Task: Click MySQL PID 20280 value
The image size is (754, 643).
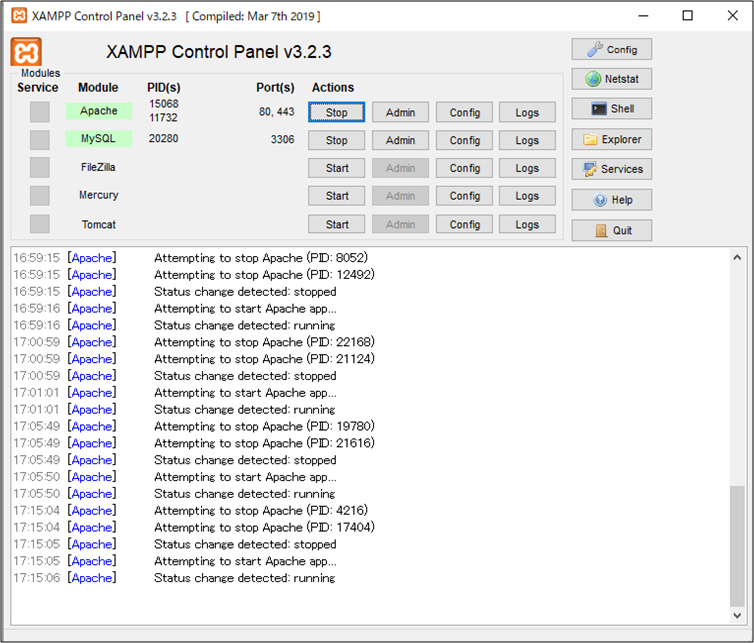Action: pyautogui.click(x=163, y=139)
